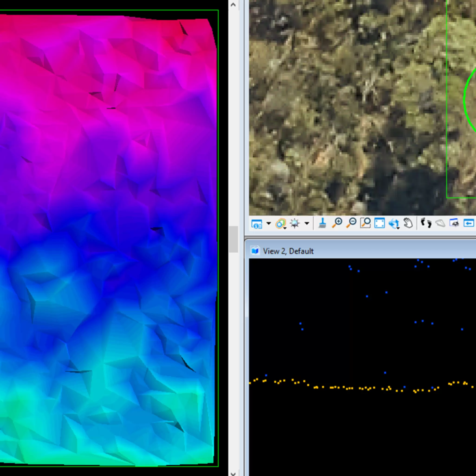The width and height of the screenshot is (476, 476).
Task: Expand the View Attributes dropdown arrow
Action: click(269, 223)
